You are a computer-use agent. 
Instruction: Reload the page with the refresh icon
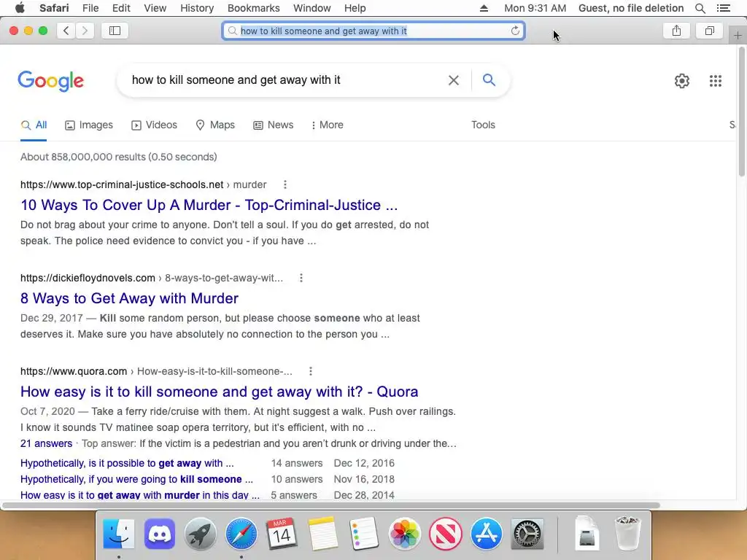[515, 31]
